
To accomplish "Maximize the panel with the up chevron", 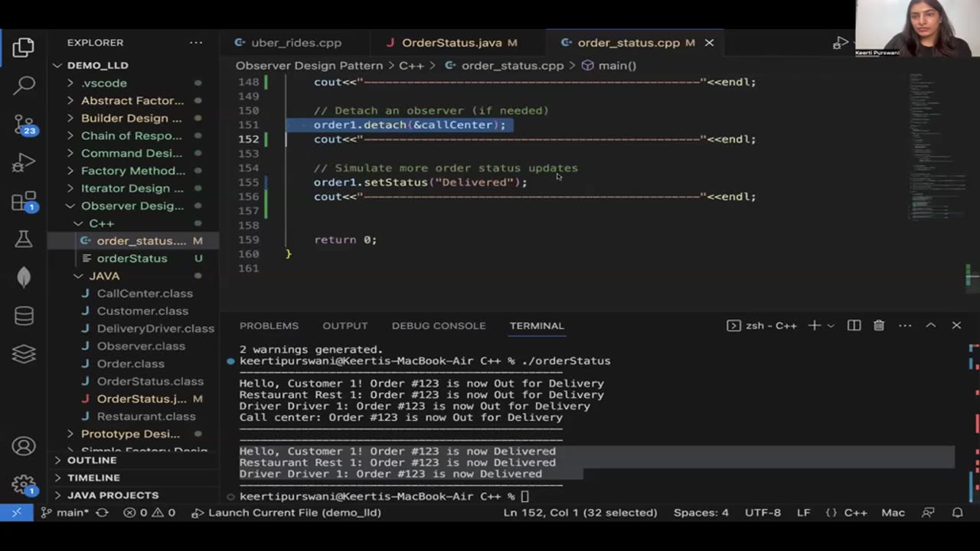I will (931, 325).
